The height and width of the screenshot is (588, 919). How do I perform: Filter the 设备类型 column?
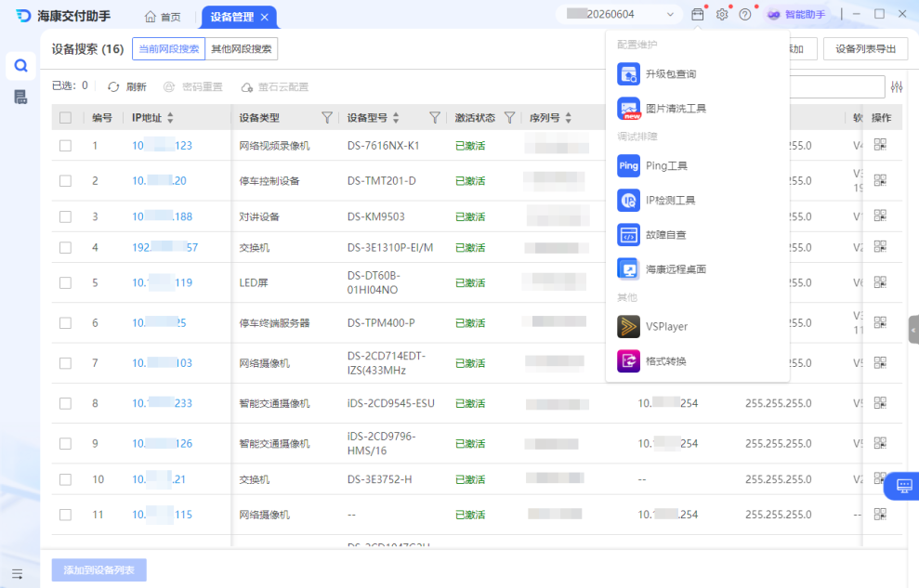327,118
